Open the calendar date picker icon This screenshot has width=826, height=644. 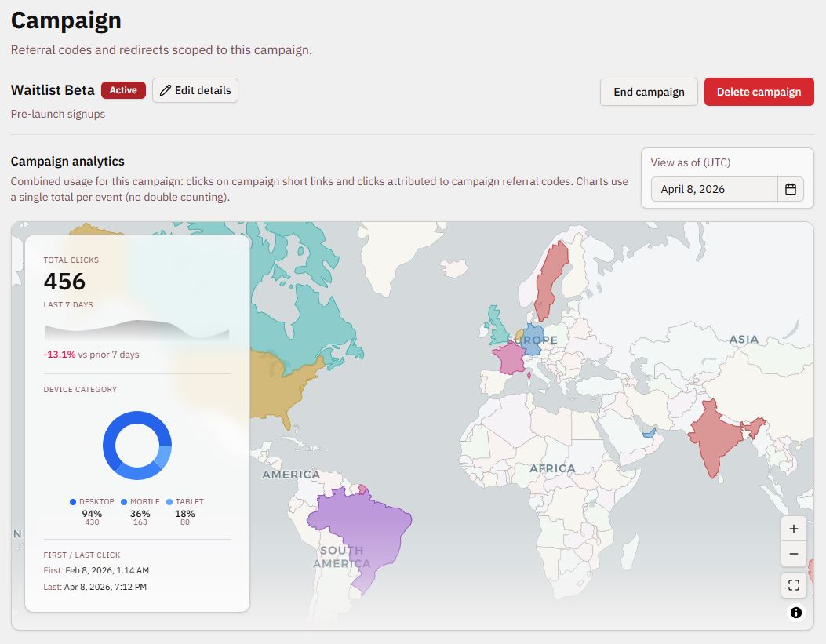(x=791, y=189)
